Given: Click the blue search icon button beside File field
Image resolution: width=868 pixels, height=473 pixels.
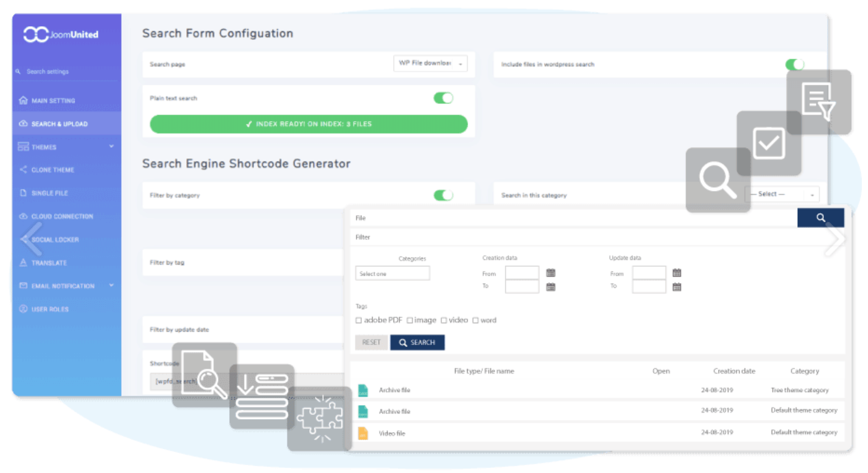Looking at the screenshot, I should click(x=820, y=218).
